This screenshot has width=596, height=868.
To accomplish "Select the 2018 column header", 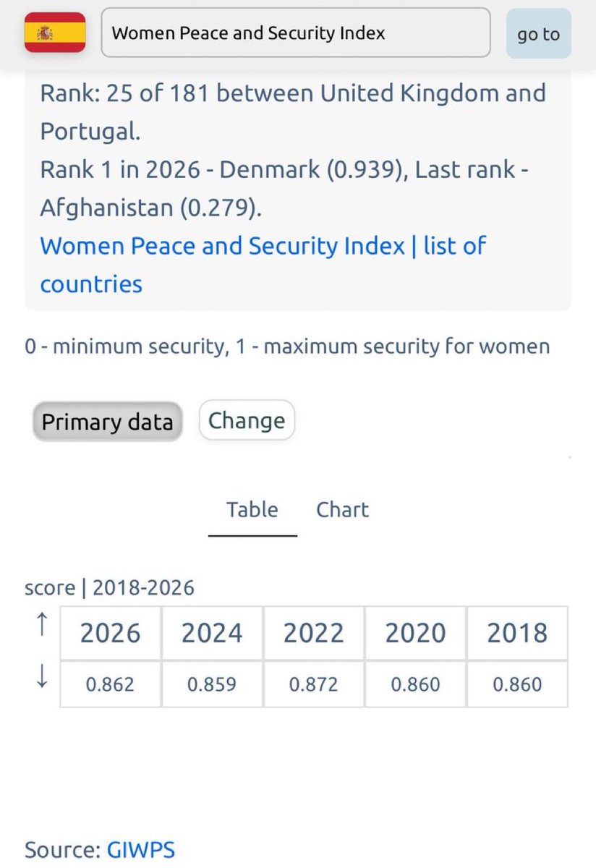I will coord(517,634).
